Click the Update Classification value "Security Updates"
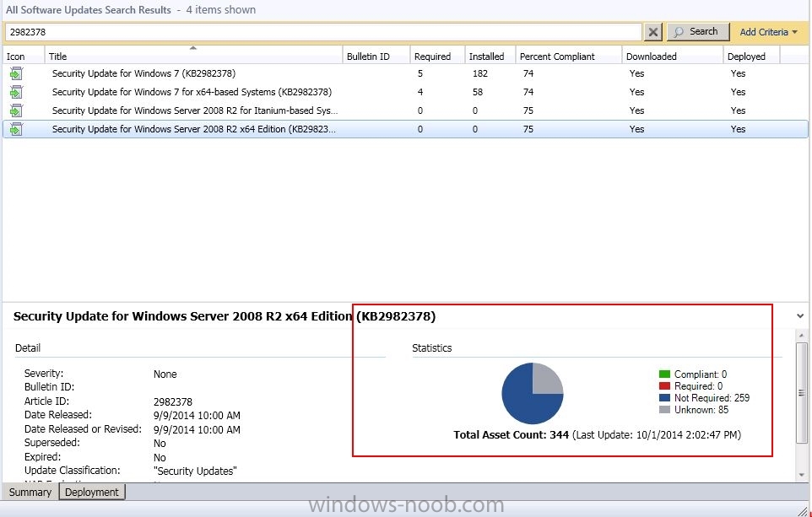812x517 pixels. pos(195,471)
